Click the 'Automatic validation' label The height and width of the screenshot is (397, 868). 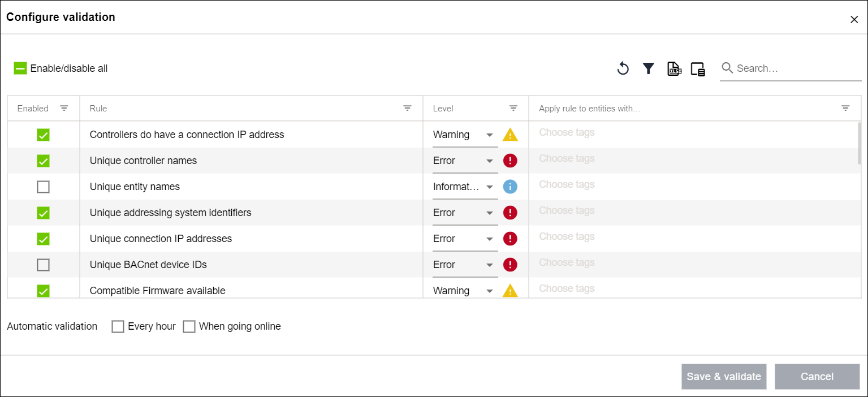(52, 326)
